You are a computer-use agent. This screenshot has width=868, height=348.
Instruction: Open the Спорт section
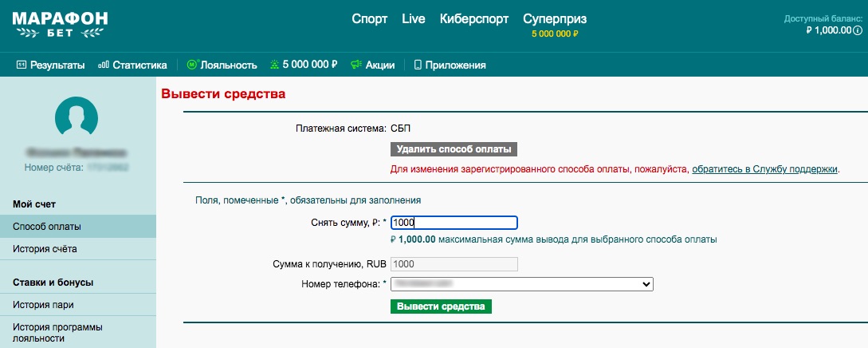tap(370, 19)
